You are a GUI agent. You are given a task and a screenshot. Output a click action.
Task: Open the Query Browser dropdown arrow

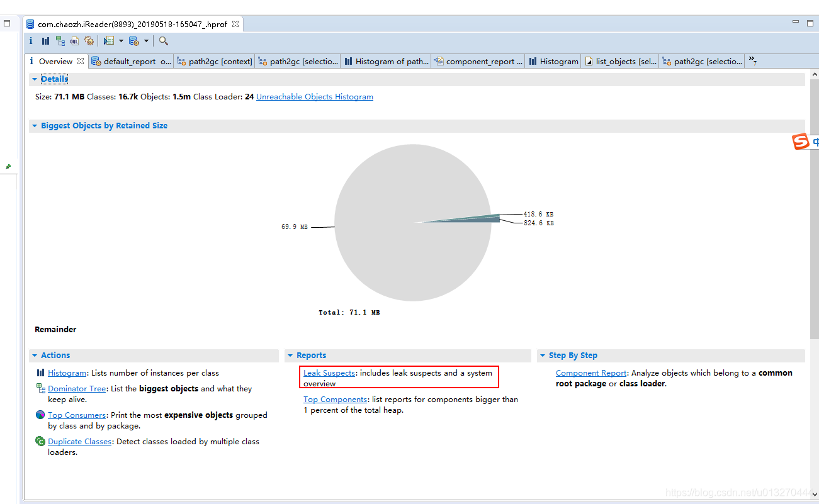[x=121, y=40]
